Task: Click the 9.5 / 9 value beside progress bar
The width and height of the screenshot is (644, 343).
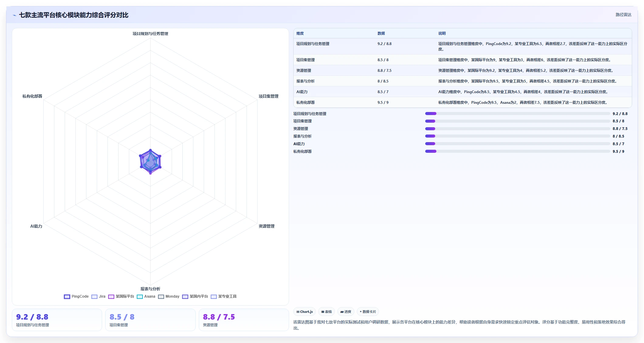Action: 618,152
